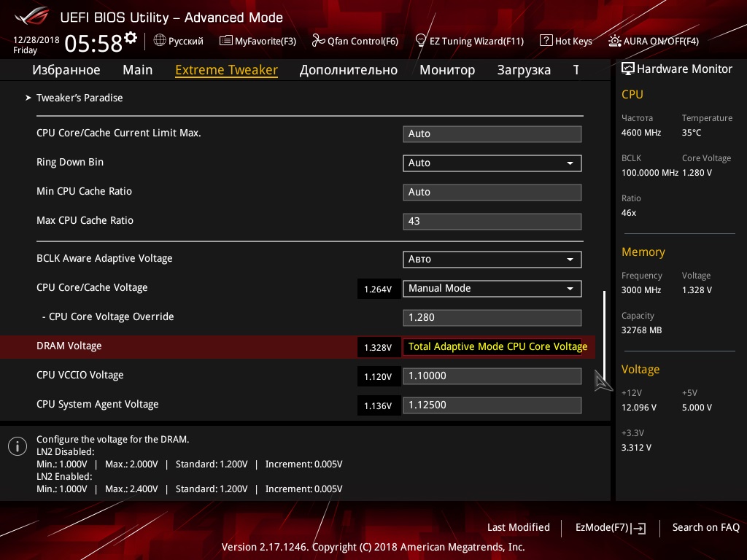This screenshot has height=560, width=747.
Task: Click the 4600 MHz CPU frequency value
Action: [640, 133]
